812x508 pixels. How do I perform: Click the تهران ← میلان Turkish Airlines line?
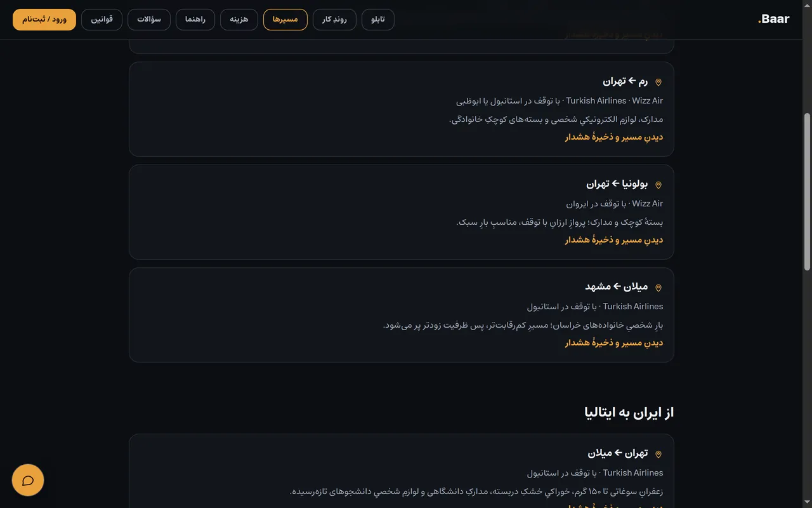(x=595, y=473)
